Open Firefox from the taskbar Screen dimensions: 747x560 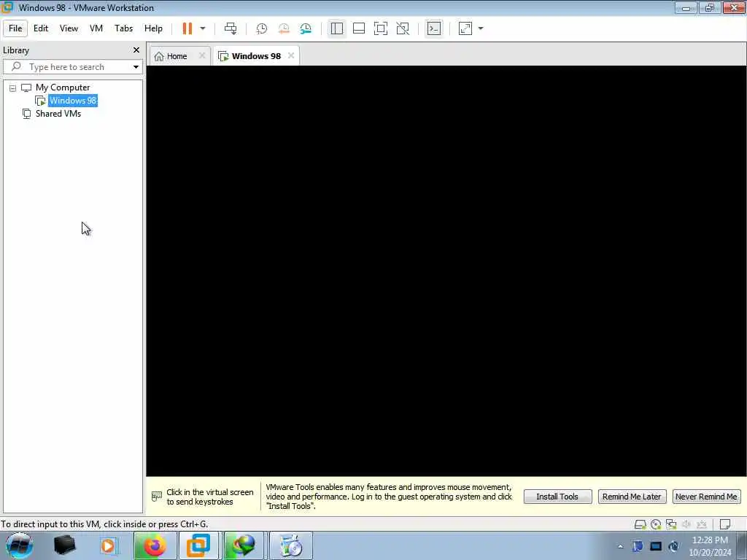(x=155, y=545)
